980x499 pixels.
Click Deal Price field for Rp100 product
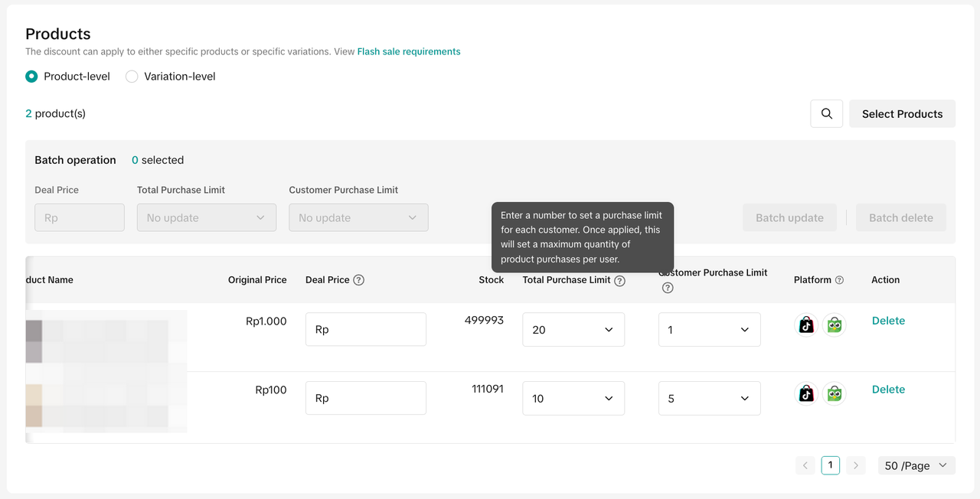366,399
